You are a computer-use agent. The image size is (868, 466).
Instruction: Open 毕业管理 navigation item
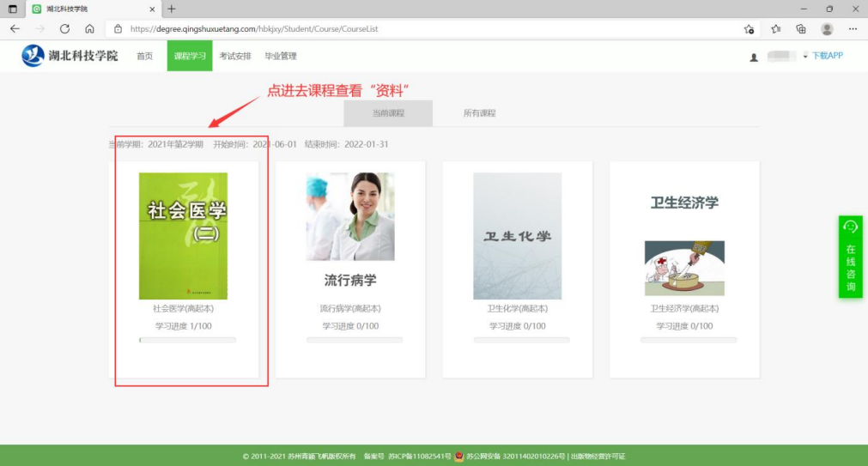(x=281, y=56)
